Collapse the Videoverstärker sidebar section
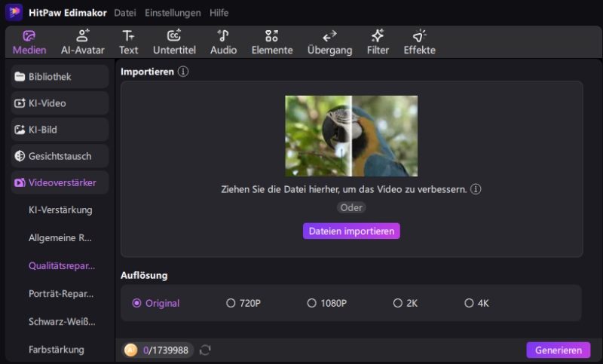The height and width of the screenshot is (364, 603). [60, 182]
